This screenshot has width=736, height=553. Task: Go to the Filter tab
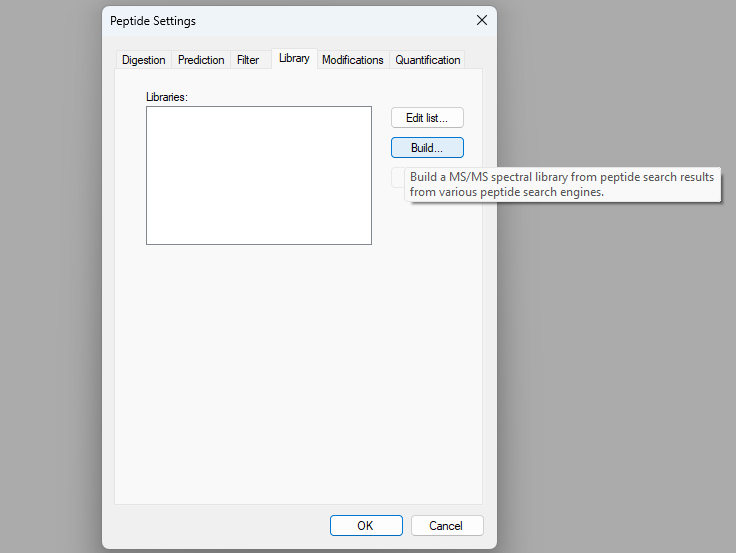[x=248, y=60]
